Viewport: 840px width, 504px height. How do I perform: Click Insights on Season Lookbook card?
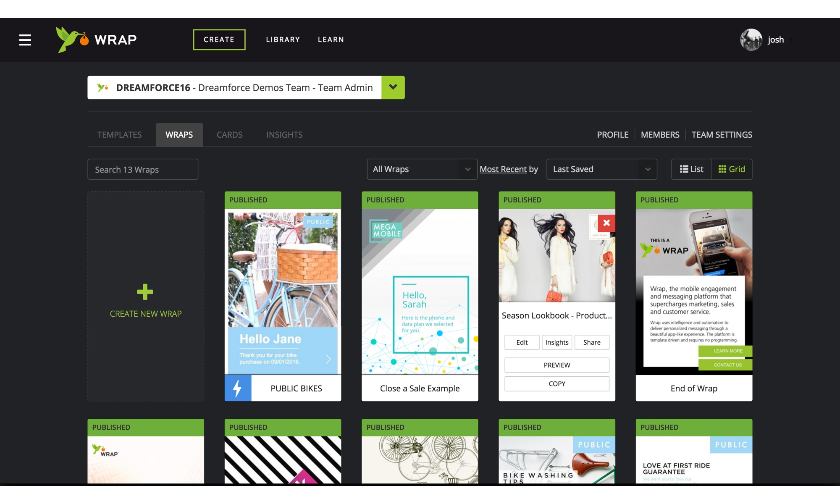pyautogui.click(x=557, y=342)
